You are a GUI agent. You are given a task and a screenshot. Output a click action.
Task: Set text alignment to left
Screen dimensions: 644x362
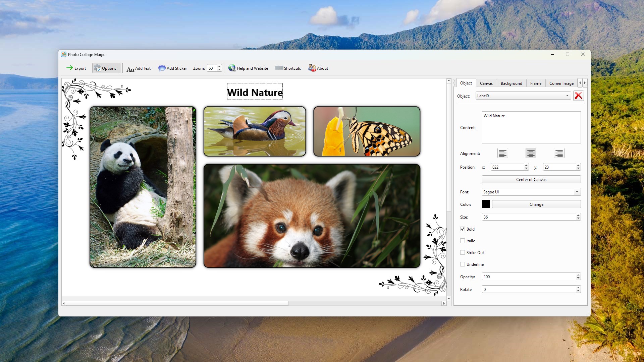click(502, 154)
